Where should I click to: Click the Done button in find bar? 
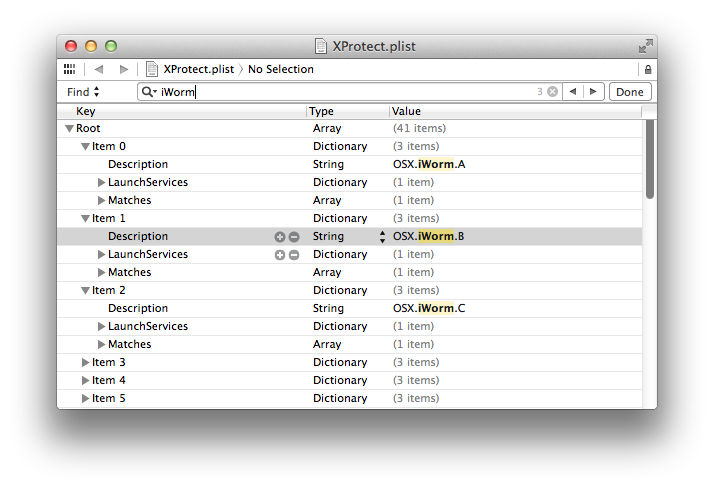coord(630,92)
